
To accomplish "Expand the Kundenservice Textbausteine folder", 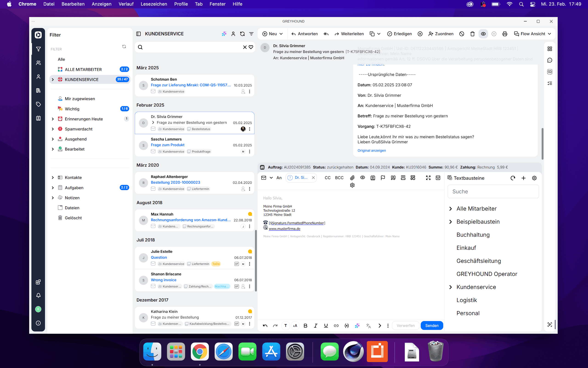I will (x=450, y=287).
